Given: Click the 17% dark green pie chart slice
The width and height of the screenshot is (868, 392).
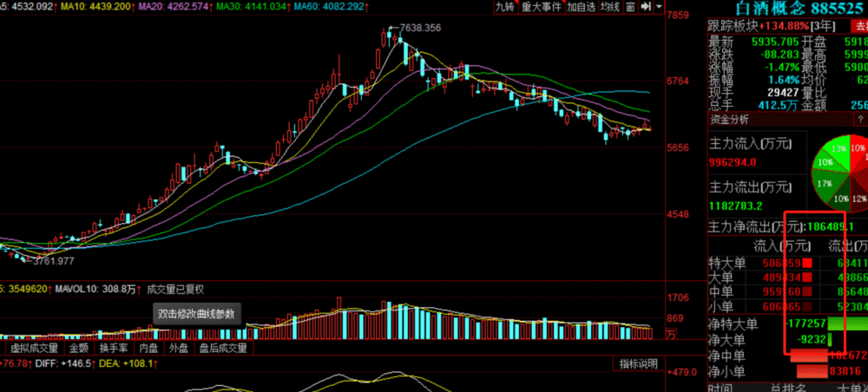Looking at the screenshot, I should pos(829,184).
